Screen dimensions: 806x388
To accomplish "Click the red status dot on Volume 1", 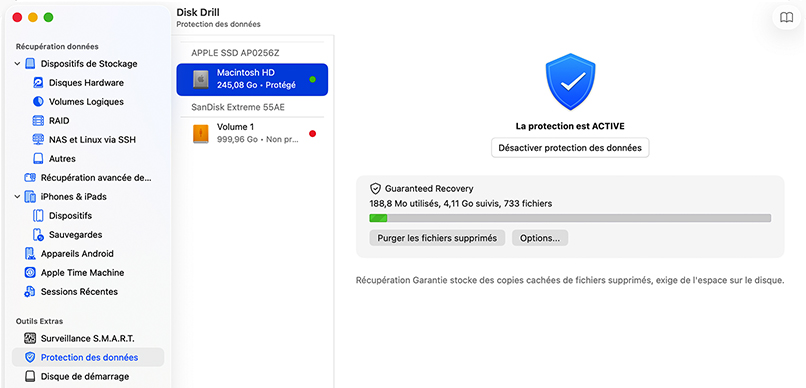I will [x=313, y=134].
